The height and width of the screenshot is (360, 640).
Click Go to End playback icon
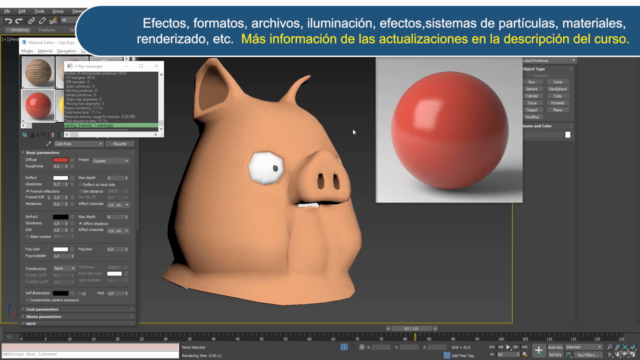(524, 347)
